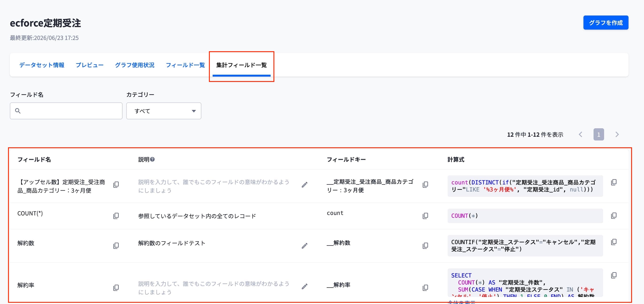Open the グラフ使用状況 tab

[x=134, y=65]
